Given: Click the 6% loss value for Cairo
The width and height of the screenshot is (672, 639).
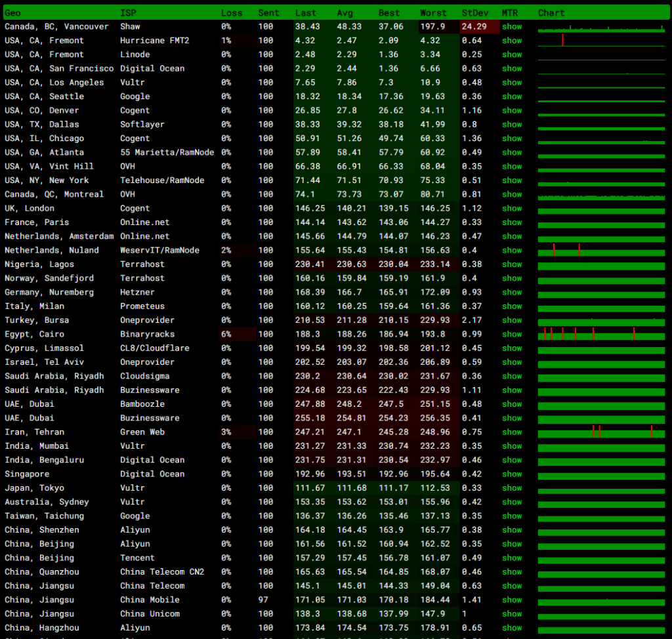Looking at the screenshot, I should tap(226, 335).
